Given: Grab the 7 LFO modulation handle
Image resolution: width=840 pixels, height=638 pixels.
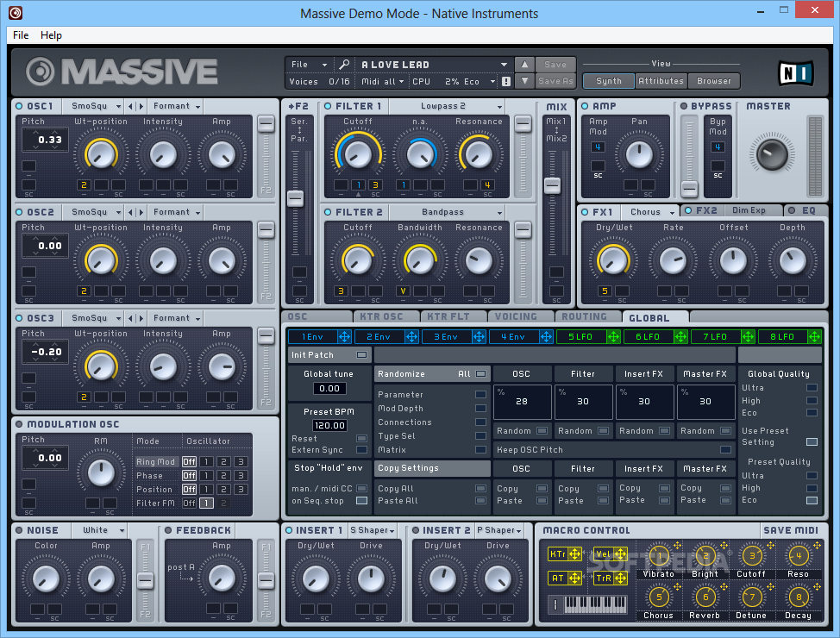Looking at the screenshot, I should click(748, 337).
